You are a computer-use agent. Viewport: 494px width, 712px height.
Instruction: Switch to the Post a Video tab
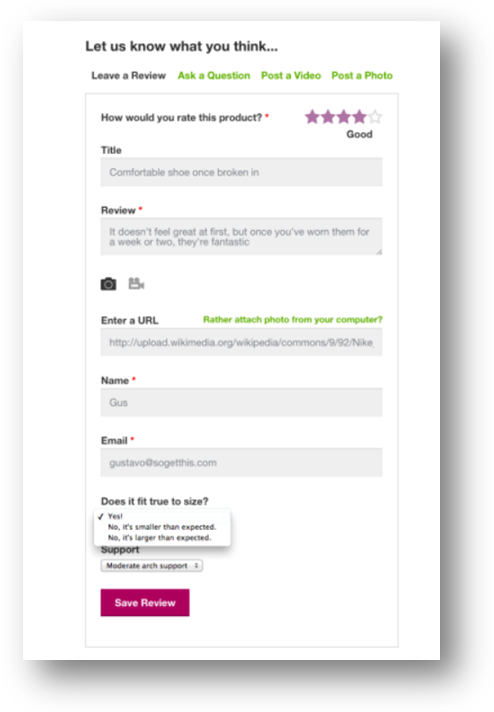coord(291,75)
